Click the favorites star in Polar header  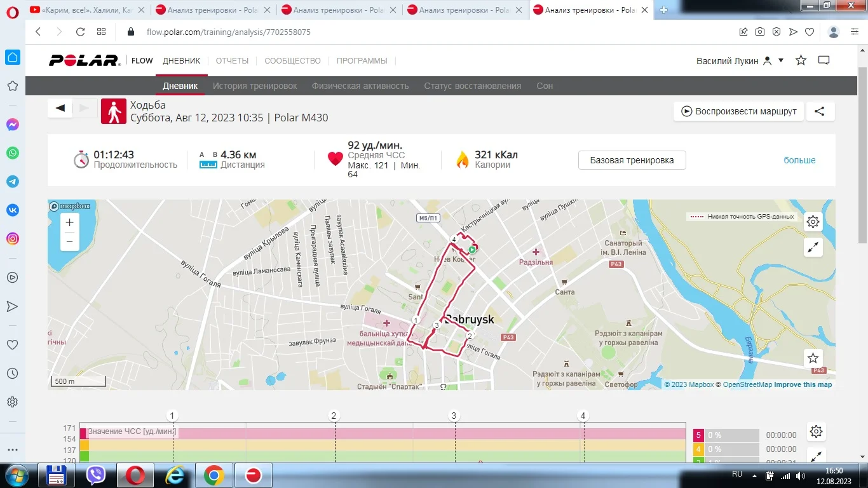801,60
